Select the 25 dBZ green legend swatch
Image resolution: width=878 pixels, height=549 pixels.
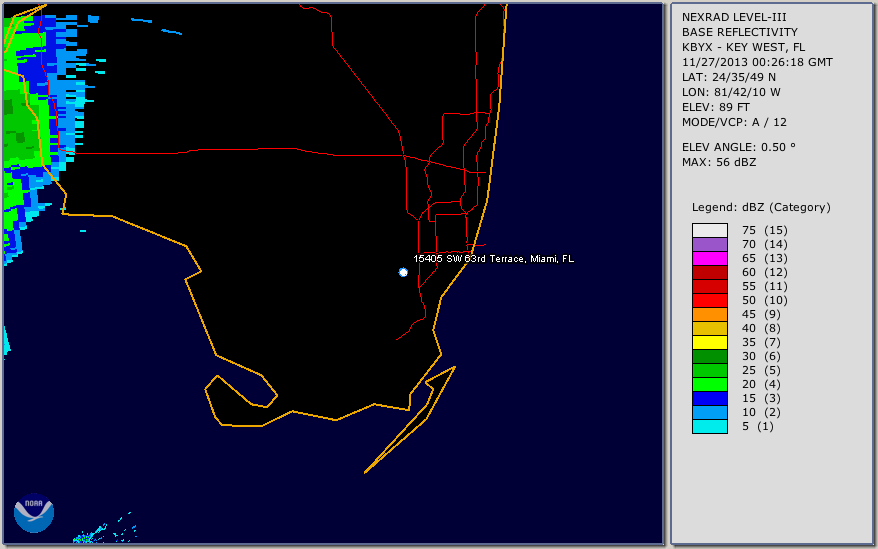[x=709, y=370]
